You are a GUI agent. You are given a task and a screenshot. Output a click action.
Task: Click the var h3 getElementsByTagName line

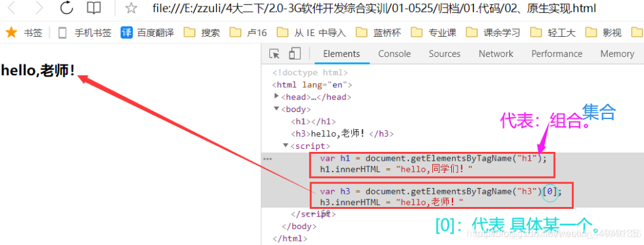tap(440, 191)
